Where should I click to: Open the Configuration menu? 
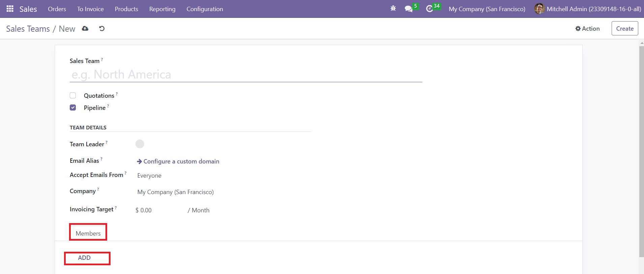tap(205, 9)
